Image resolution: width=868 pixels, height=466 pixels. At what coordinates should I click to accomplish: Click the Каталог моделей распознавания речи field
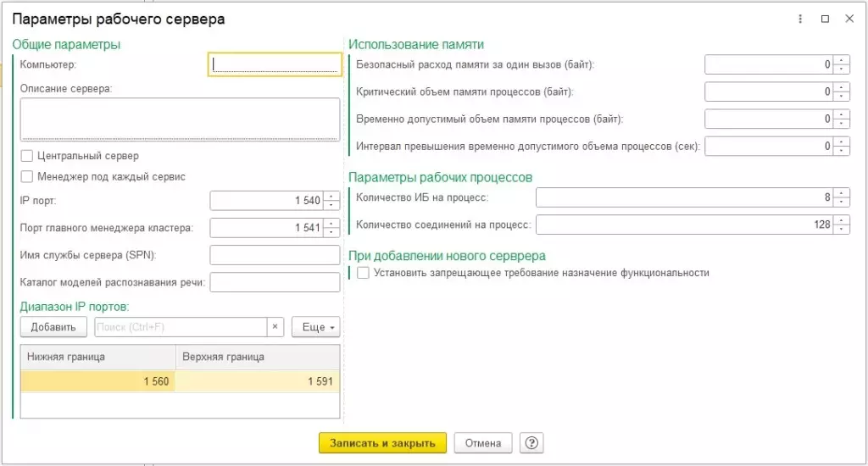coord(275,282)
